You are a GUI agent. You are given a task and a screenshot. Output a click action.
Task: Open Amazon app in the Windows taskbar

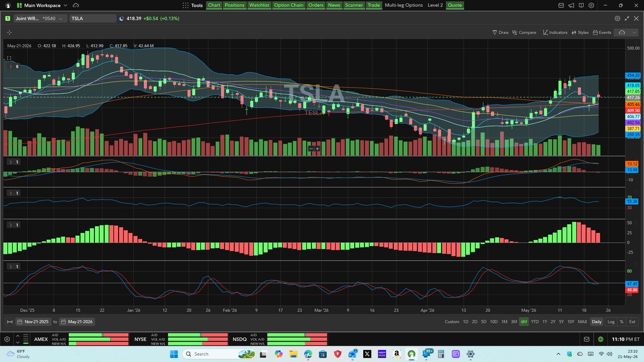coord(397,354)
